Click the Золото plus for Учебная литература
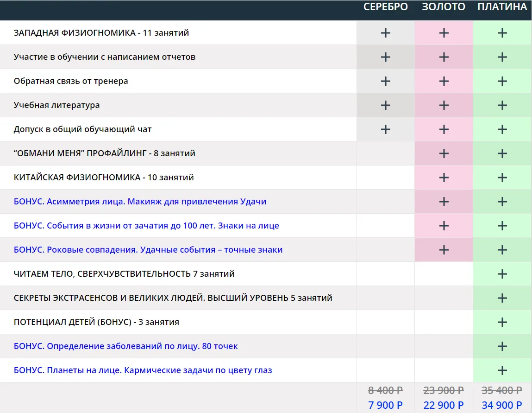The height and width of the screenshot is (413, 532). point(444,105)
